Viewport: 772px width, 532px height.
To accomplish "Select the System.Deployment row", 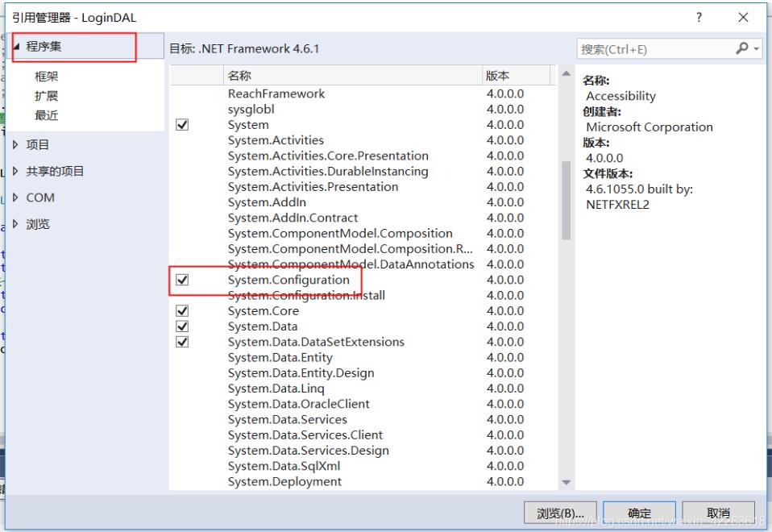I will coord(363,482).
